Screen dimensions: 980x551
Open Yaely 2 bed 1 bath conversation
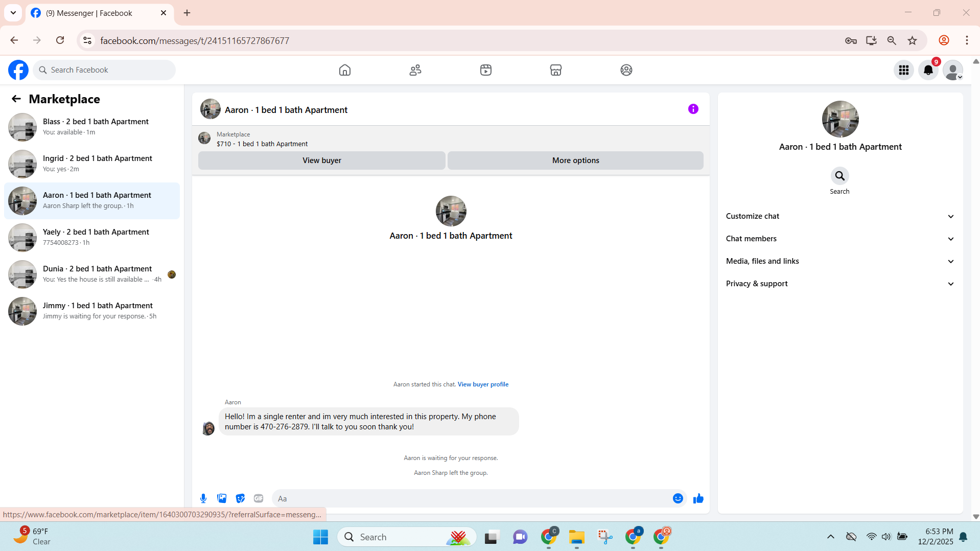point(92,237)
